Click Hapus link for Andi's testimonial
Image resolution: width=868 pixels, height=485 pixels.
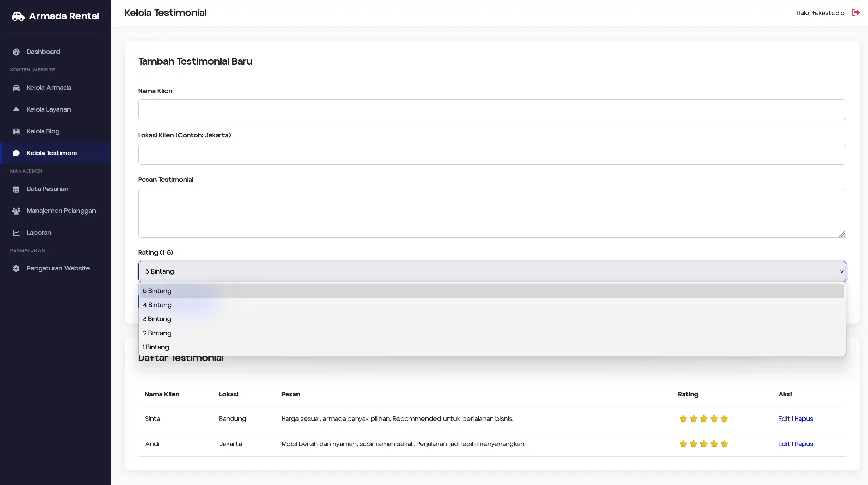pos(804,444)
